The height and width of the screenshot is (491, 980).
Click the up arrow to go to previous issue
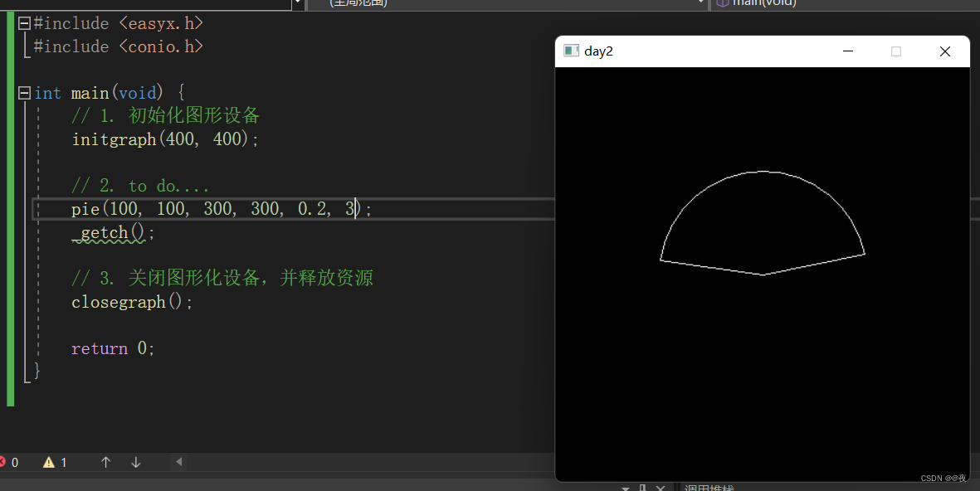[106, 462]
